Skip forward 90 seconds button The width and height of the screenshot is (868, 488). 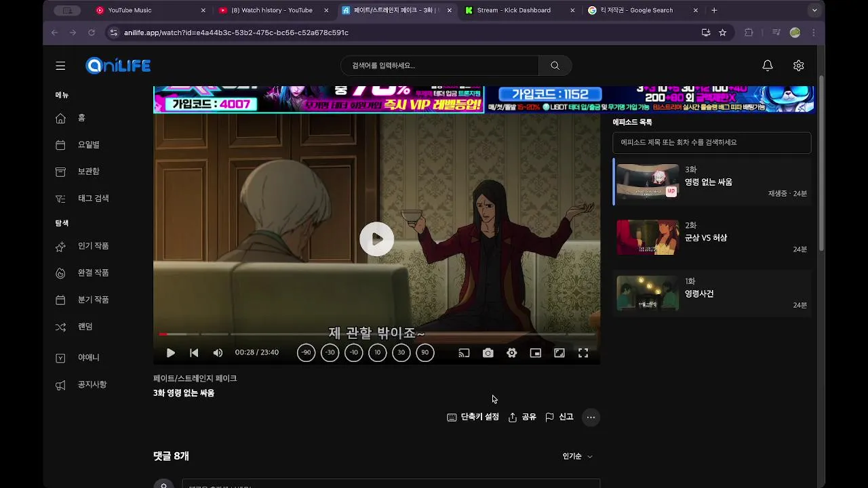pyautogui.click(x=425, y=352)
